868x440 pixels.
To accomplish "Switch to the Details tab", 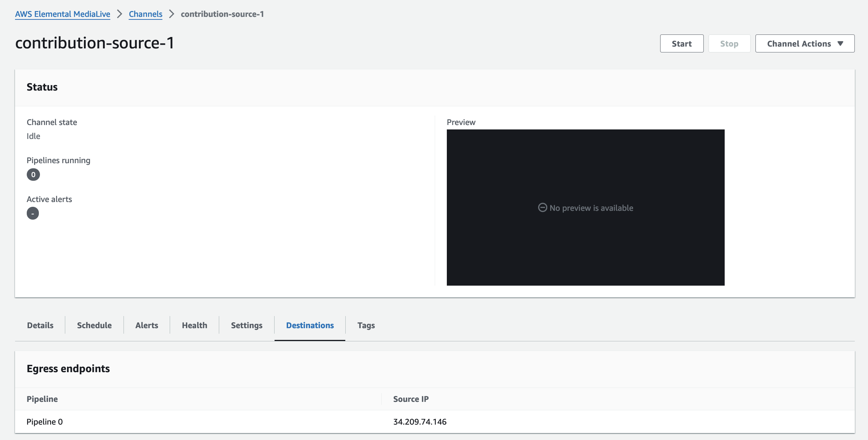I will [x=40, y=325].
